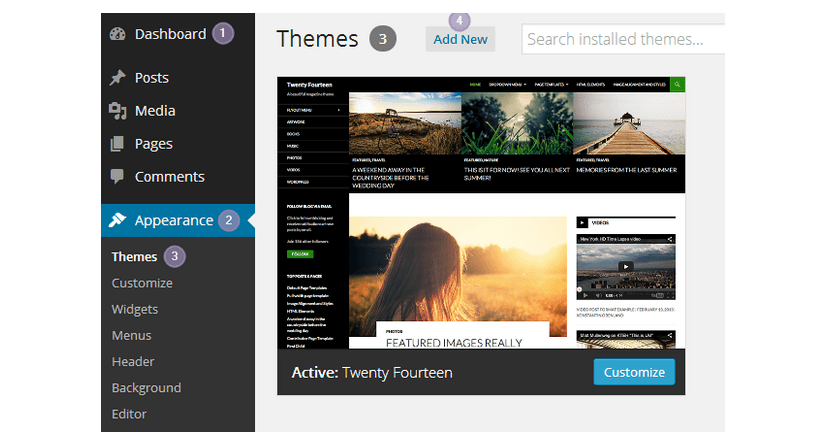Open the Pages menu
The height and width of the screenshot is (445, 813).
(x=153, y=144)
